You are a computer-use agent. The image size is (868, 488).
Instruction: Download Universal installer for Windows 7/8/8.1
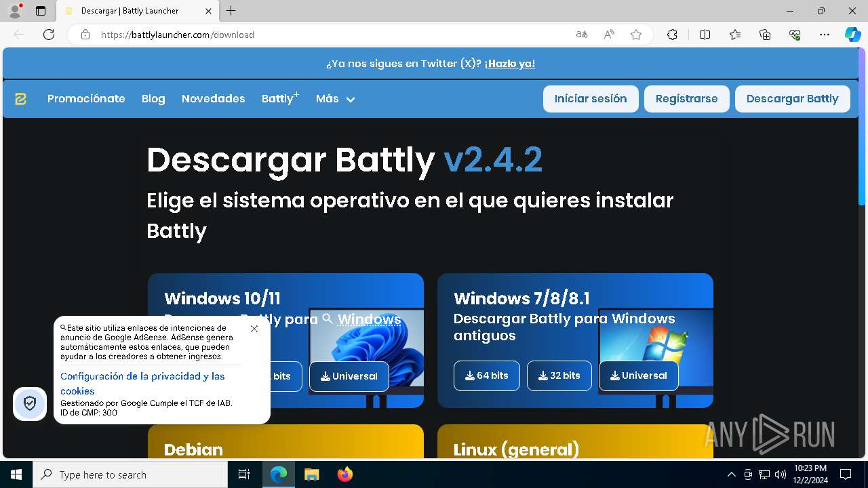(639, 375)
